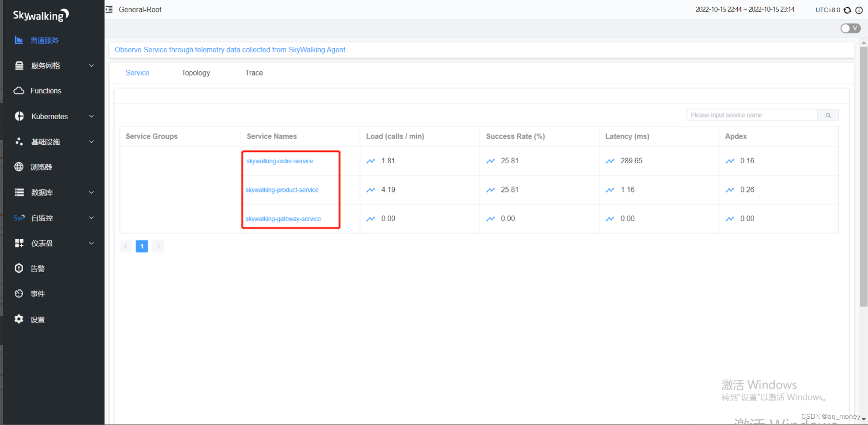Click the 服务网格 stack icon
This screenshot has width=868, height=425.
19,65
